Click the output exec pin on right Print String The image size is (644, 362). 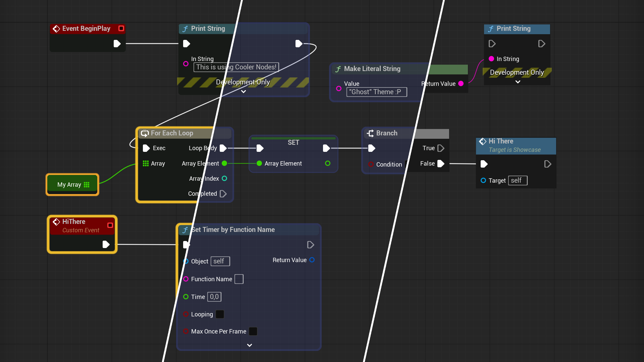click(542, 44)
